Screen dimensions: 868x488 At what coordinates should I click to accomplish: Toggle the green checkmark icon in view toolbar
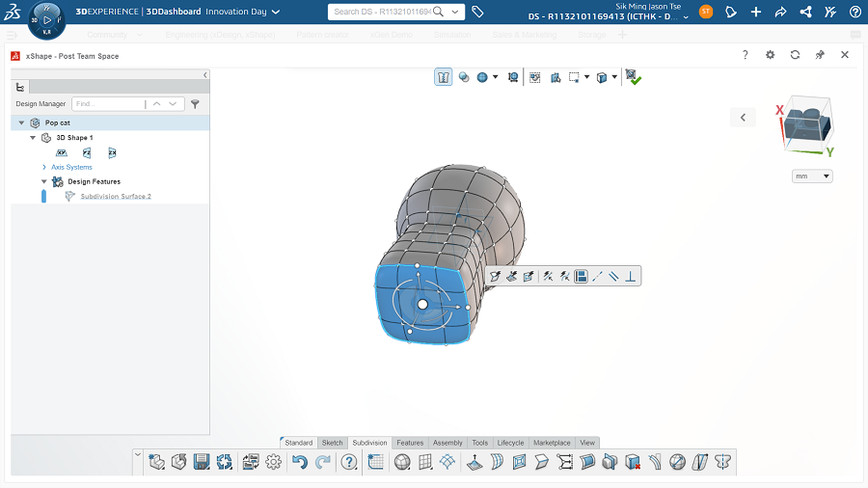click(633, 77)
